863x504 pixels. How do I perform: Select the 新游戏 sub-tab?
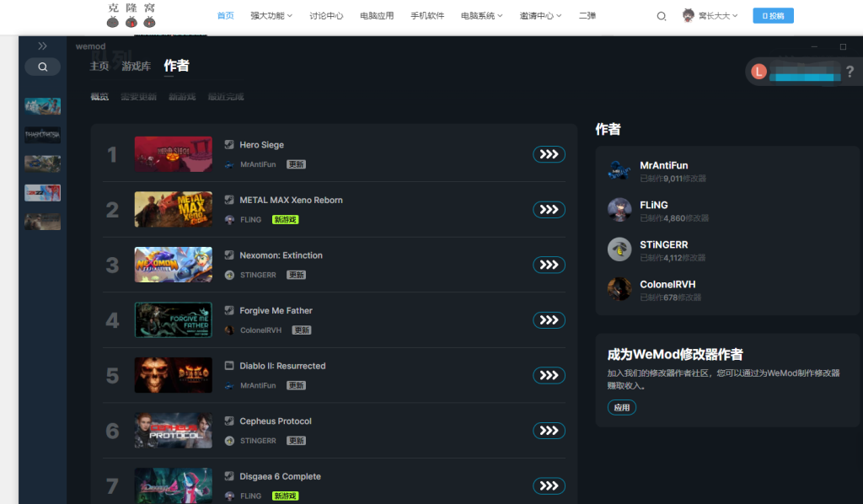tap(182, 97)
